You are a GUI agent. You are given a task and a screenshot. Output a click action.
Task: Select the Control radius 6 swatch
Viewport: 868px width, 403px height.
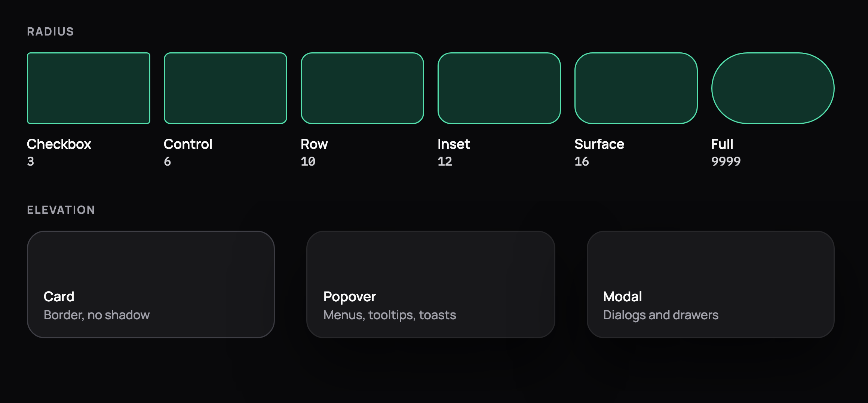pyautogui.click(x=226, y=88)
